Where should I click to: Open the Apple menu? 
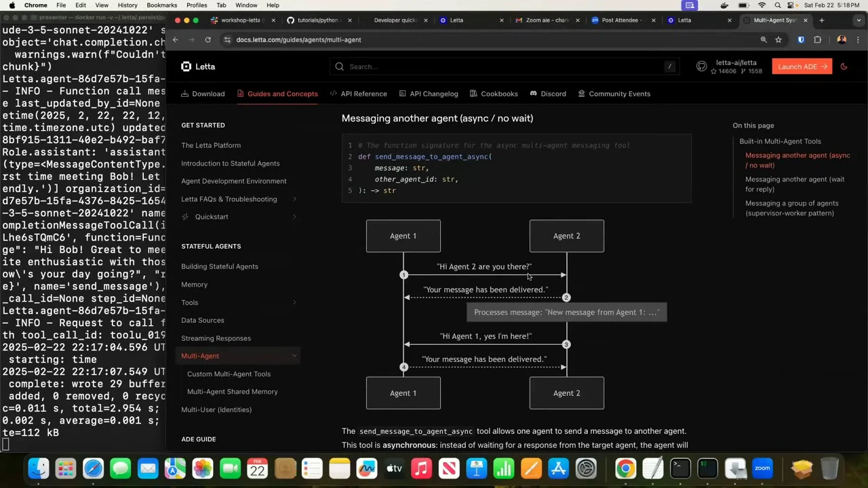click(12, 5)
